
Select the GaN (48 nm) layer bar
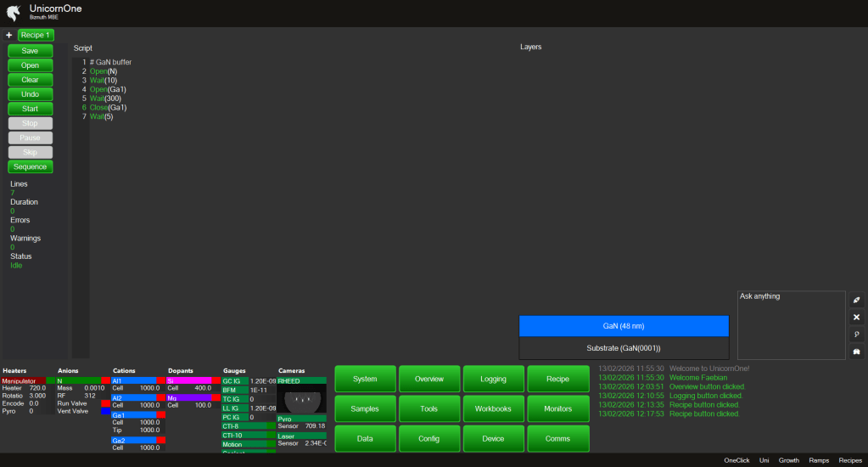(x=624, y=326)
